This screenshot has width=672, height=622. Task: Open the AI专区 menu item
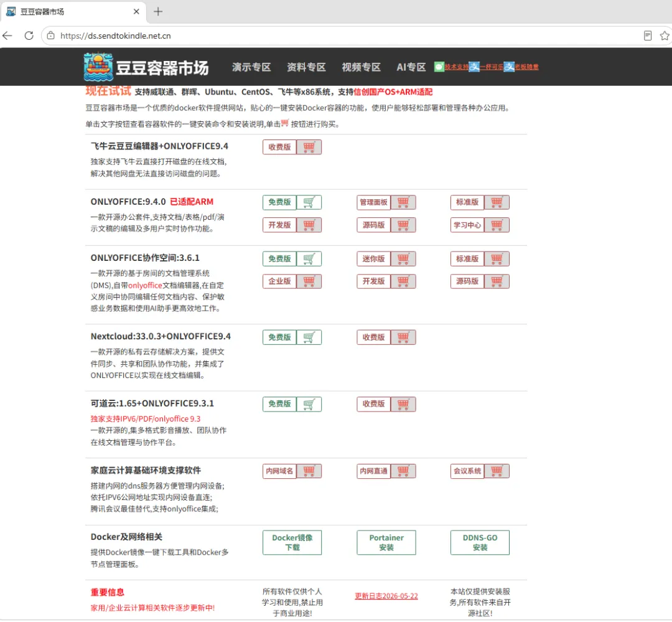pos(411,67)
